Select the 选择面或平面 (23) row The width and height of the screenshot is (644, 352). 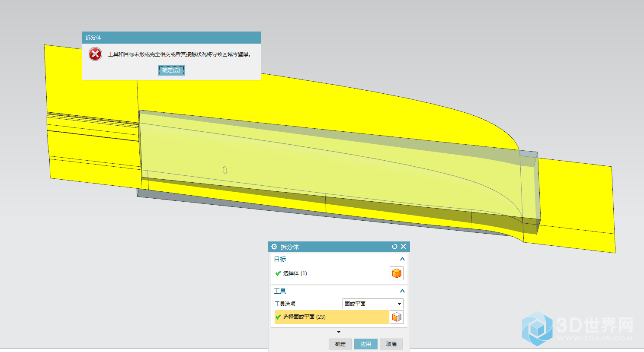click(332, 317)
